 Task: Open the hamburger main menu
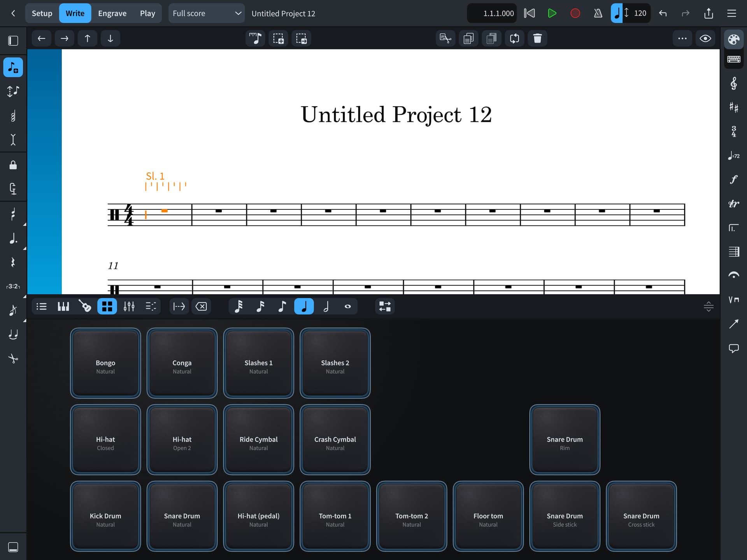click(x=731, y=13)
